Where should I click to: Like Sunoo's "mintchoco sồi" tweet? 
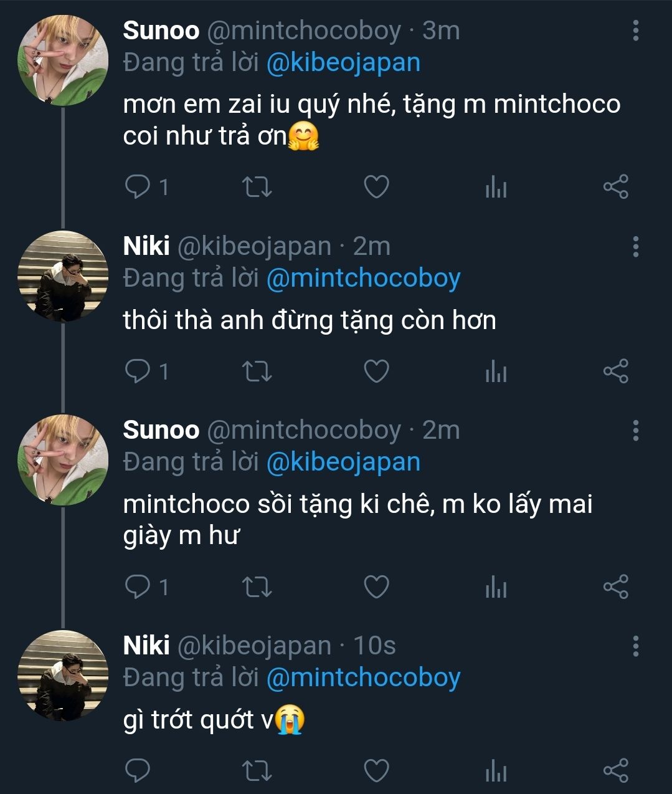click(x=376, y=586)
